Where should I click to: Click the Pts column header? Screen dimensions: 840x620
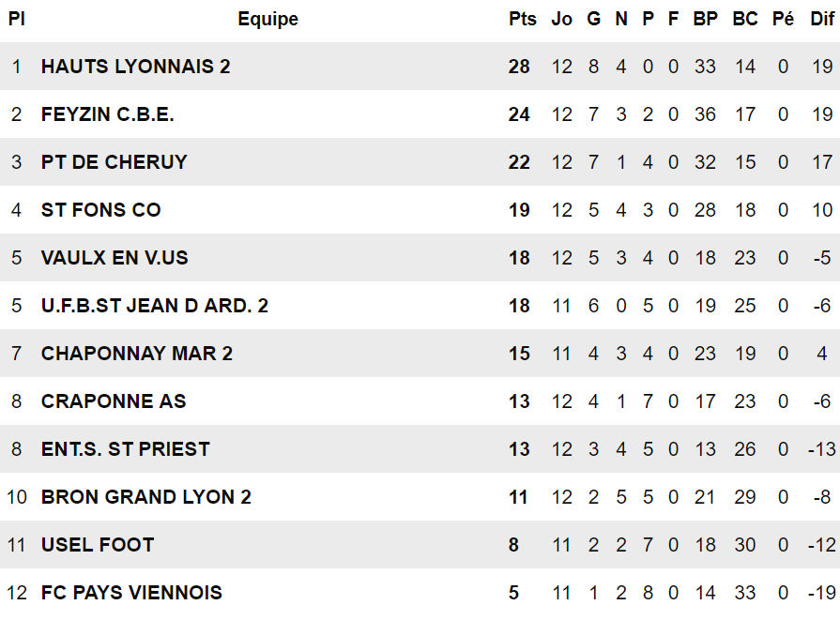click(x=523, y=19)
